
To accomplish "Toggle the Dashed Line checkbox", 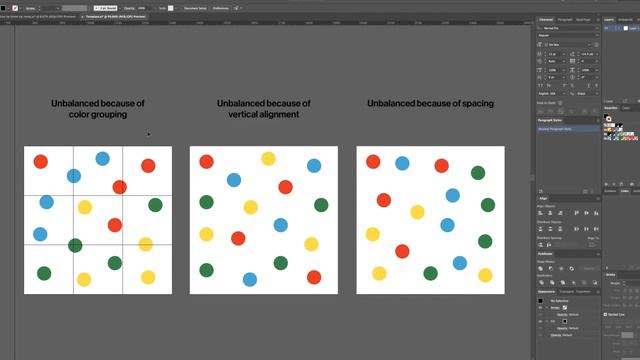I will tap(605, 315).
